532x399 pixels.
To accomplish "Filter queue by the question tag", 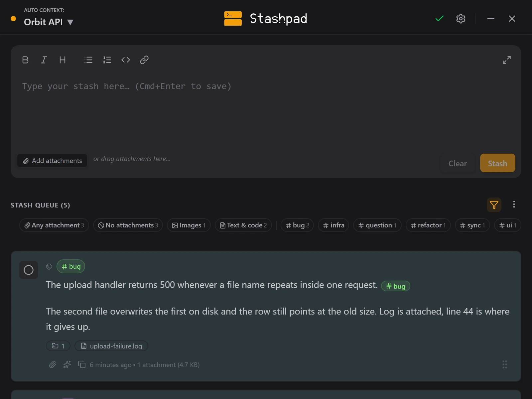I will pos(377,225).
